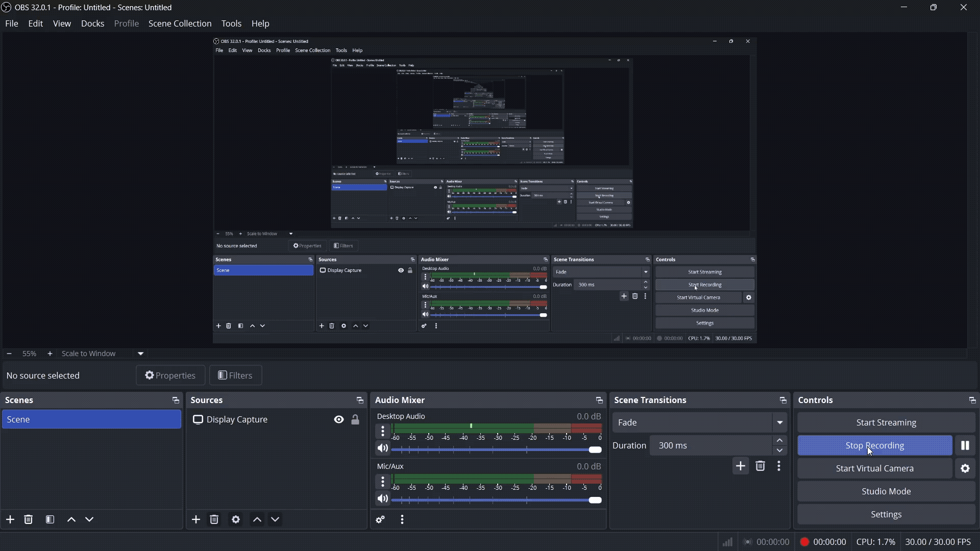Mute Mic/Aux speaker
This screenshot has width=980, height=551.
click(383, 499)
